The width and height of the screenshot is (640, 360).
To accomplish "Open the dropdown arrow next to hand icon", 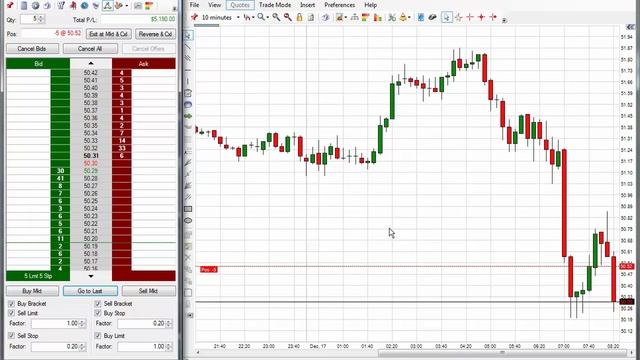I will click(127, 6).
